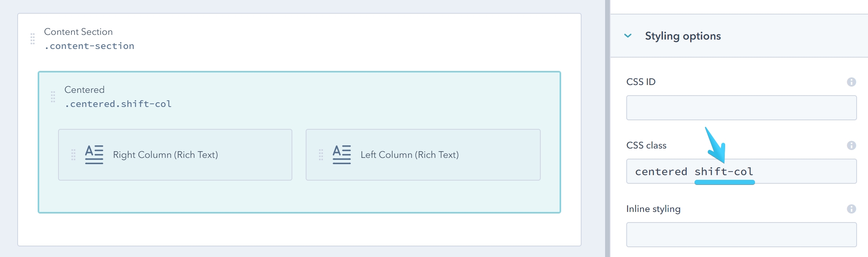The image size is (868, 257).
Task: Click the drag handle of Right Column
Action: [x=73, y=154]
